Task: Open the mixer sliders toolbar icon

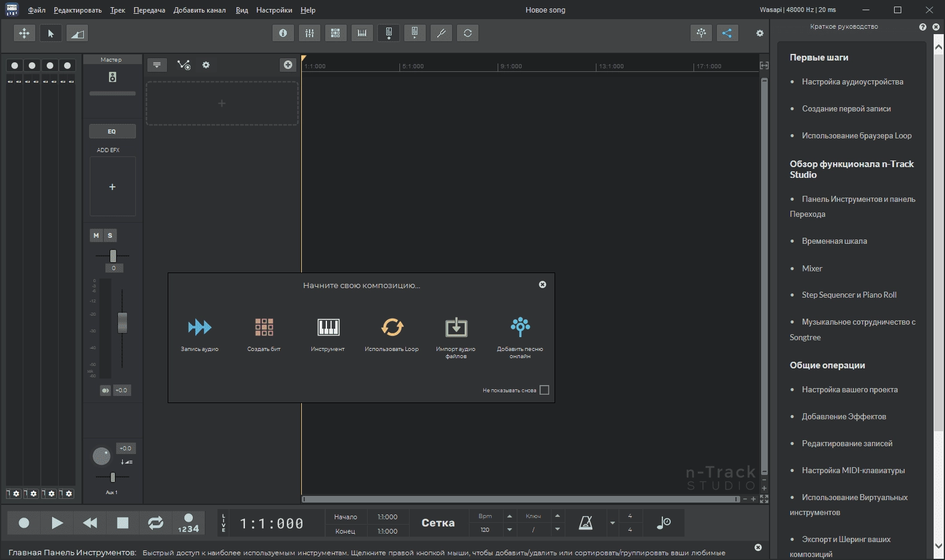Action: (310, 33)
